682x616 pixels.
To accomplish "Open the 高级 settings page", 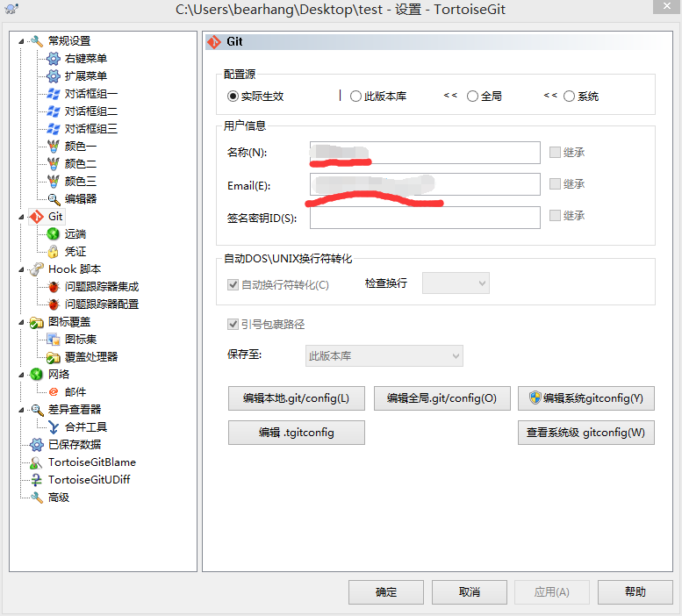I will (x=59, y=498).
